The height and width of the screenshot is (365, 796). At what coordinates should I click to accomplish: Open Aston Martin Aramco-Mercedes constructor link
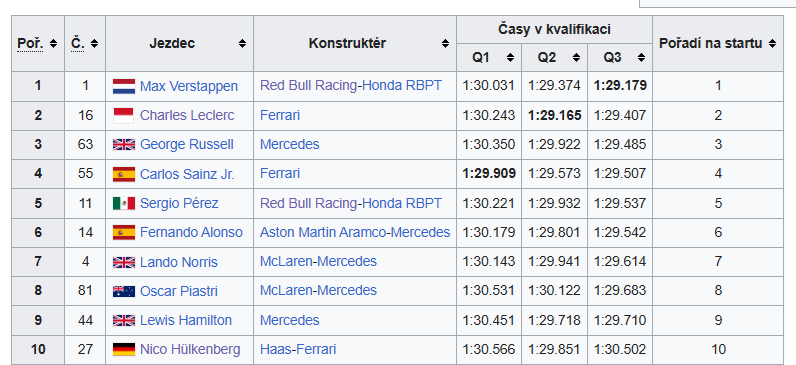point(355,233)
